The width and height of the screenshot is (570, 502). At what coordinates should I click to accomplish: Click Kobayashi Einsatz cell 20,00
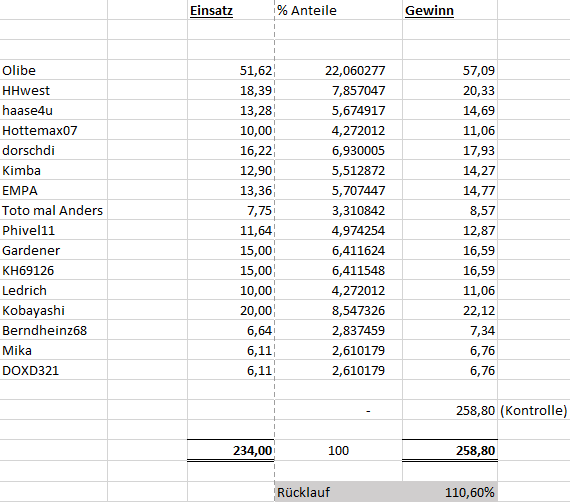231,310
